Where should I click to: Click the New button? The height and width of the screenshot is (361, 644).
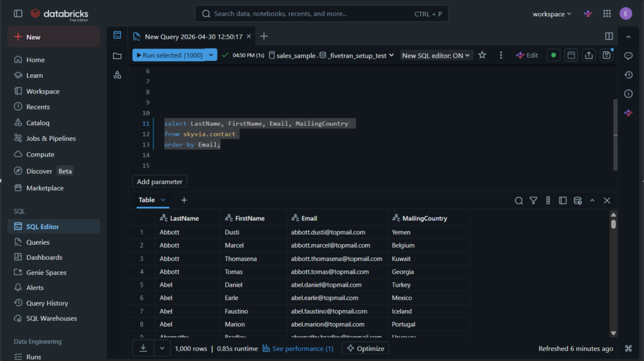53,37
